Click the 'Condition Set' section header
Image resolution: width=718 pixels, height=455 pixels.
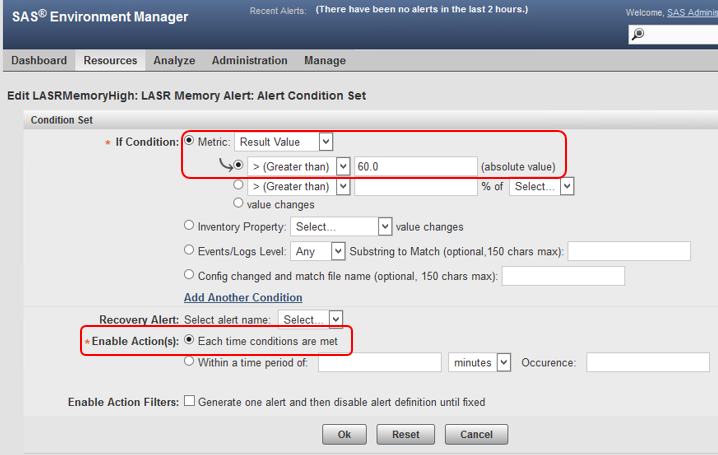coord(62,120)
